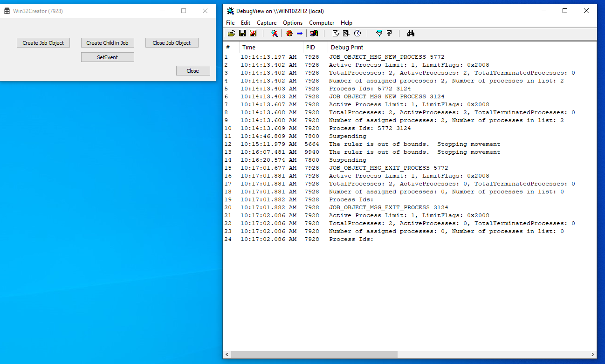The width and height of the screenshot is (605, 364).
Task: Click the Clear Display toolbar icon
Action: pyautogui.click(x=336, y=34)
